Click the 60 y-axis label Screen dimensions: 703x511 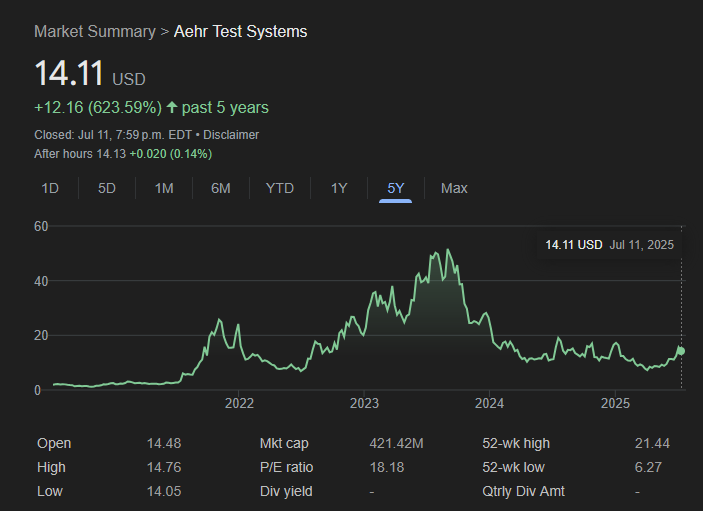point(41,226)
